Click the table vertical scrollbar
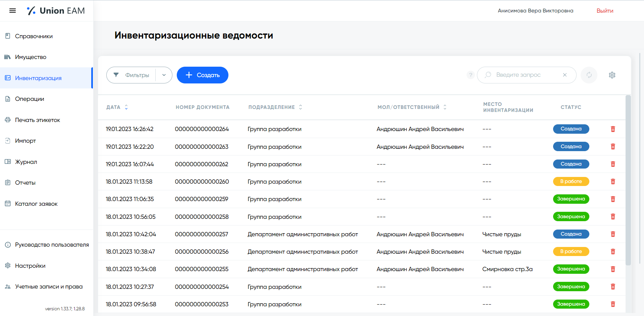This screenshot has width=644, height=316. [628, 180]
